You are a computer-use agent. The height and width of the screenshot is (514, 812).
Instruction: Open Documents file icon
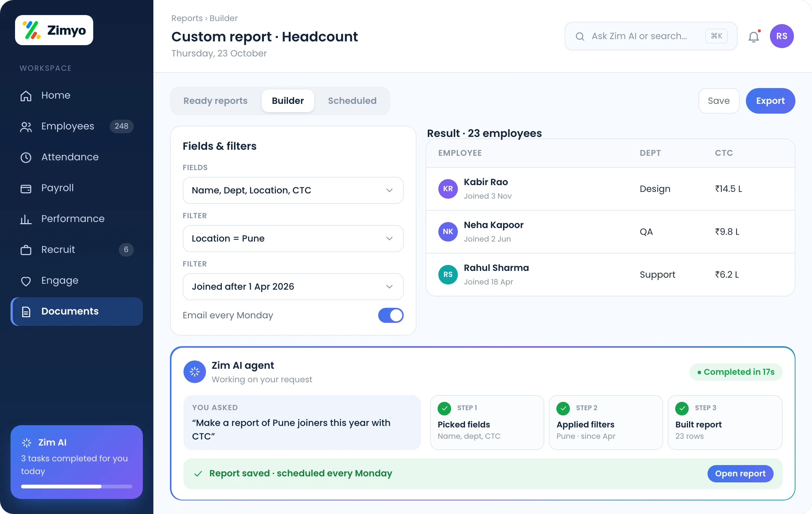[26, 312]
